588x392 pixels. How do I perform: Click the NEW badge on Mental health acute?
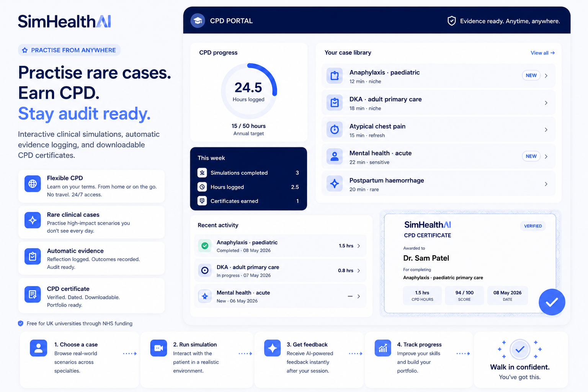click(x=531, y=156)
